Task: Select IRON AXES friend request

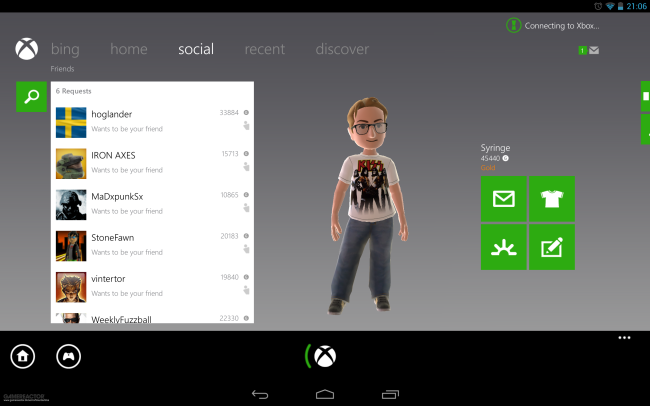Action: point(153,163)
